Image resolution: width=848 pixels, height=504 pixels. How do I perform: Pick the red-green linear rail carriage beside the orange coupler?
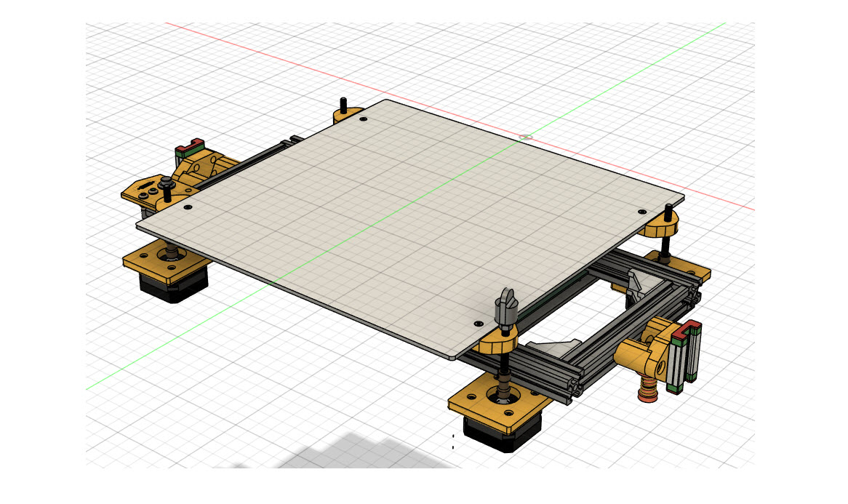(684, 358)
